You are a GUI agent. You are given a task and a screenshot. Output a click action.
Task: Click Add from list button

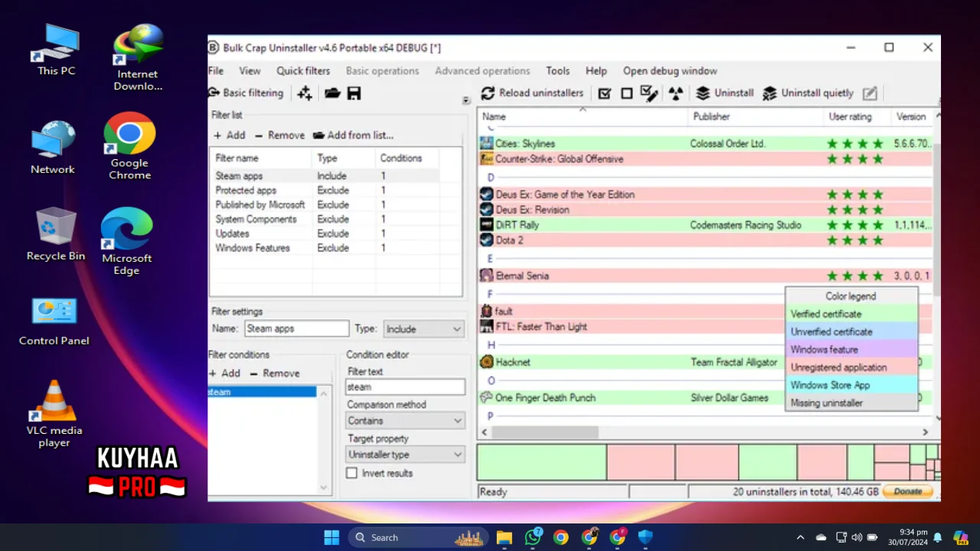click(353, 135)
